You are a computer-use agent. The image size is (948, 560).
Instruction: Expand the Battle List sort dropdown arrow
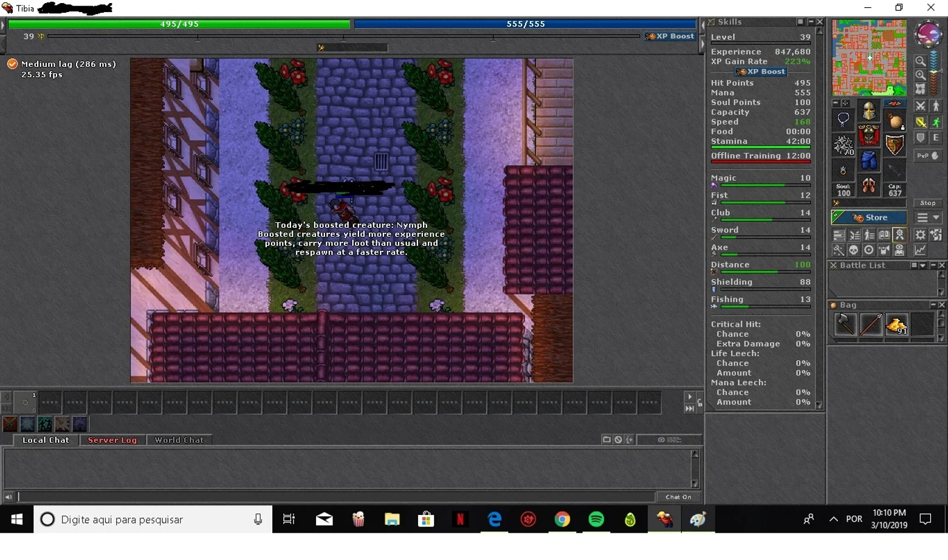pos(922,265)
